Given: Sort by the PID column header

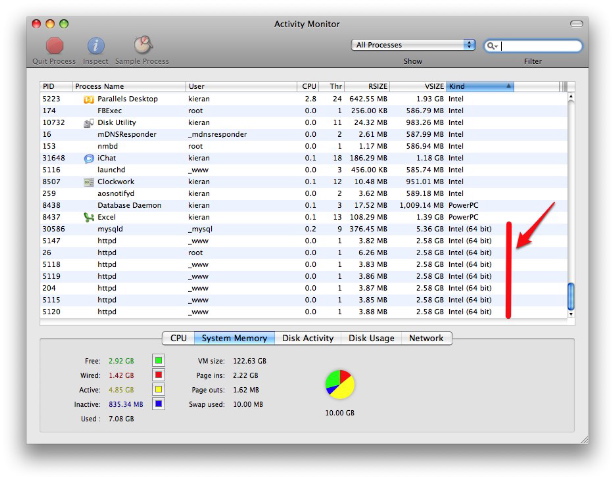Looking at the screenshot, I should pos(56,86).
